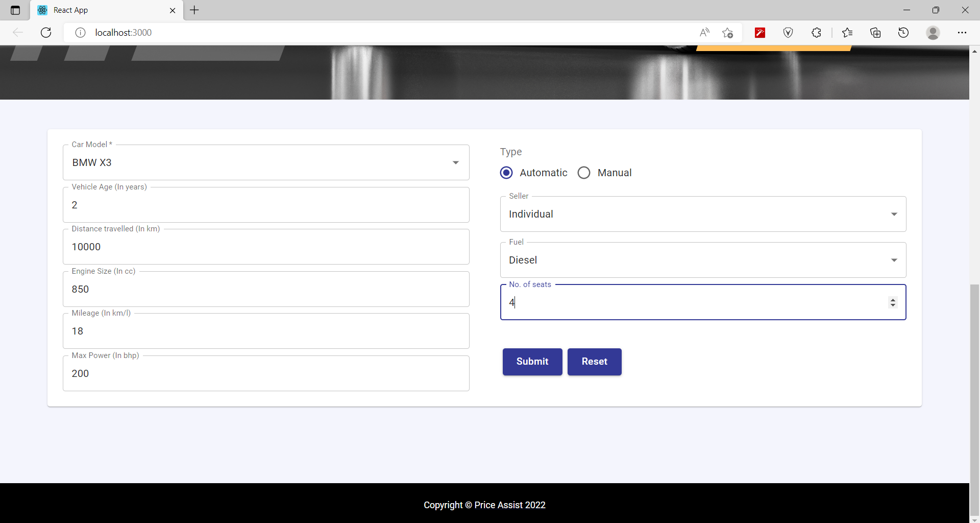Click the profile avatar icon

(x=933, y=32)
